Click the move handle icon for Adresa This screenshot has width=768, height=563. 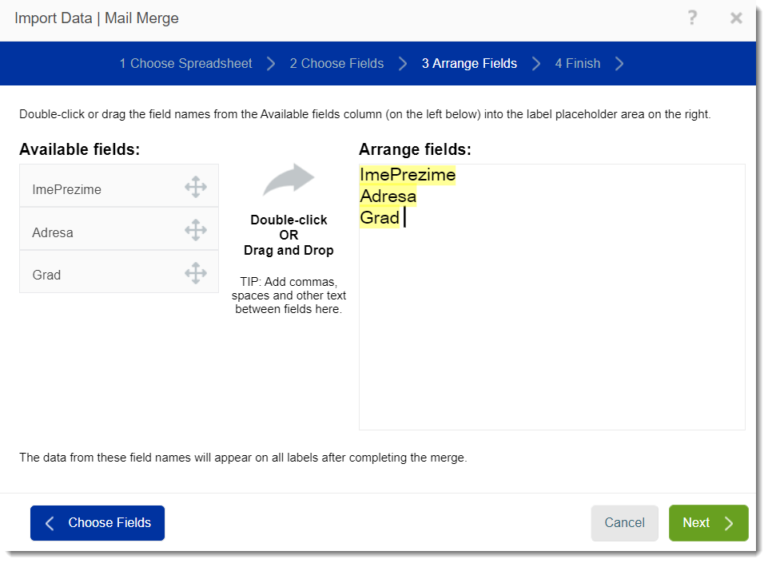coord(195,230)
